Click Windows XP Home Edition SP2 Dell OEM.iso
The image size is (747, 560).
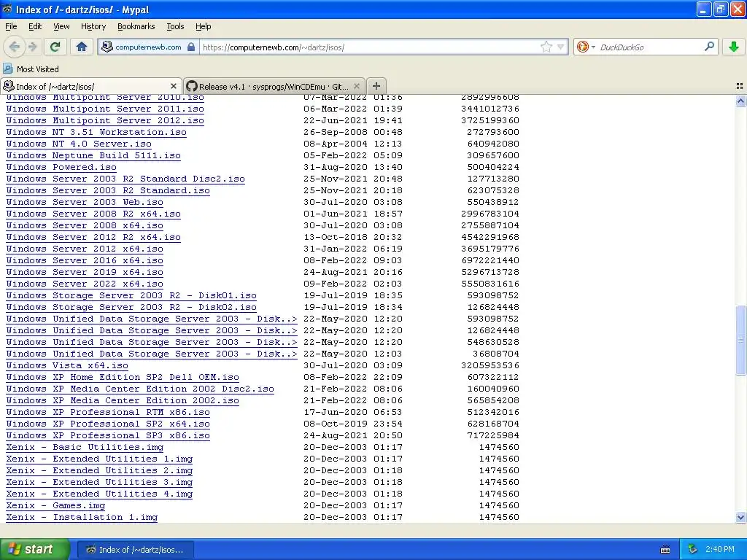[123, 377]
